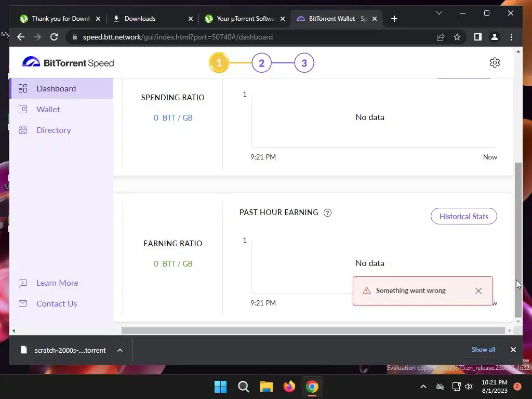Open the Chrome three-dot menu
The image size is (532, 399).
coord(511,37)
